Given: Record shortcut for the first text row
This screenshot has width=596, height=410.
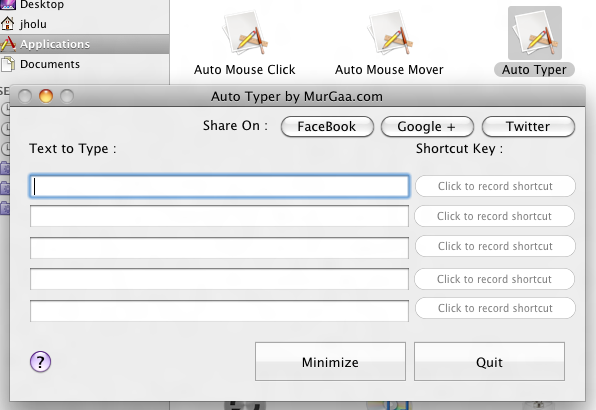Looking at the screenshot, I should click(495, 186).
